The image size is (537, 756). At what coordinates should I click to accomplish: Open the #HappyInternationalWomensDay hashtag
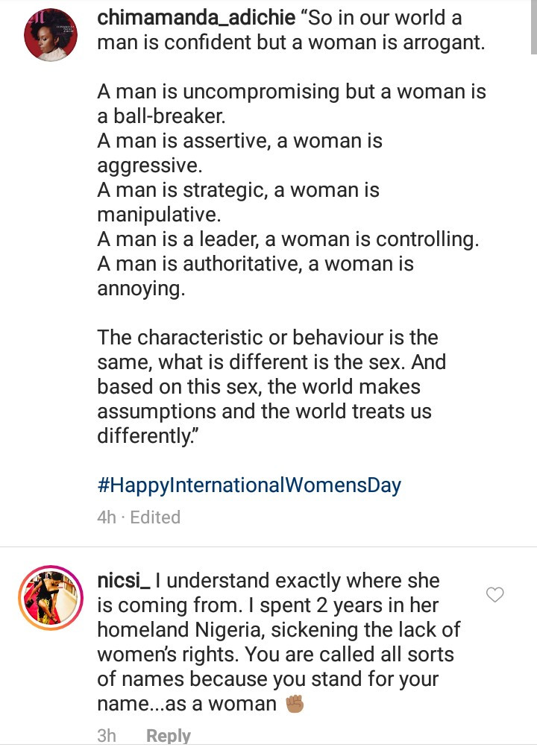tap(249, 485)
